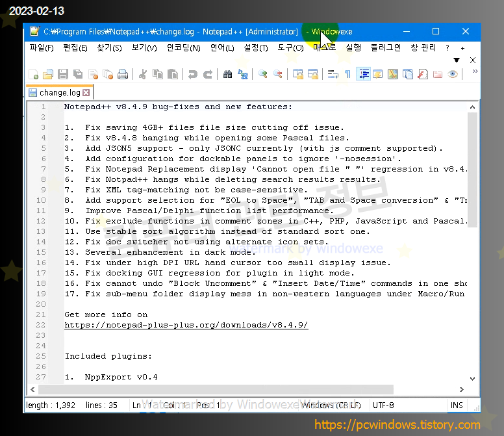504x436 pixels.
Task: Open the Document Map icon
Action: pyautogui.click(x=393, y=74)
